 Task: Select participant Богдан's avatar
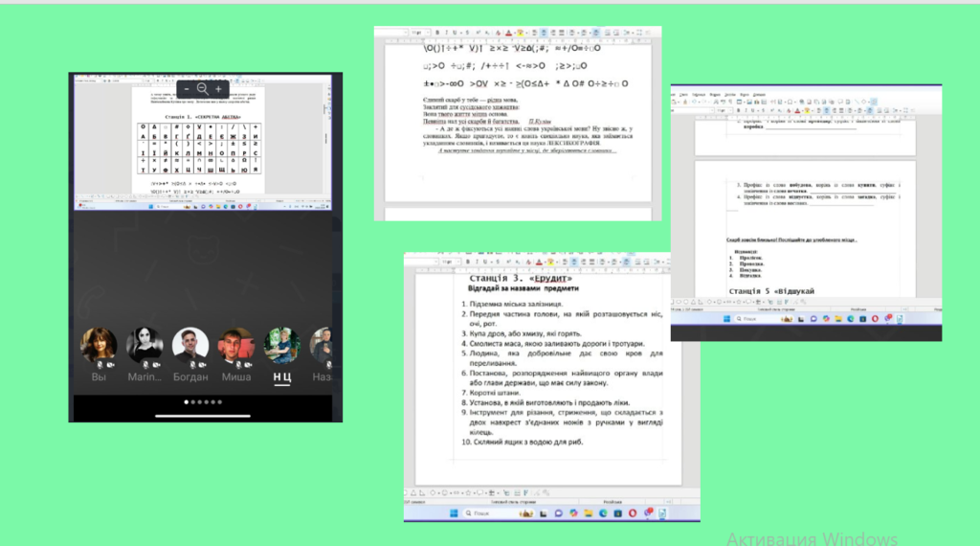(x=190, y=345)
